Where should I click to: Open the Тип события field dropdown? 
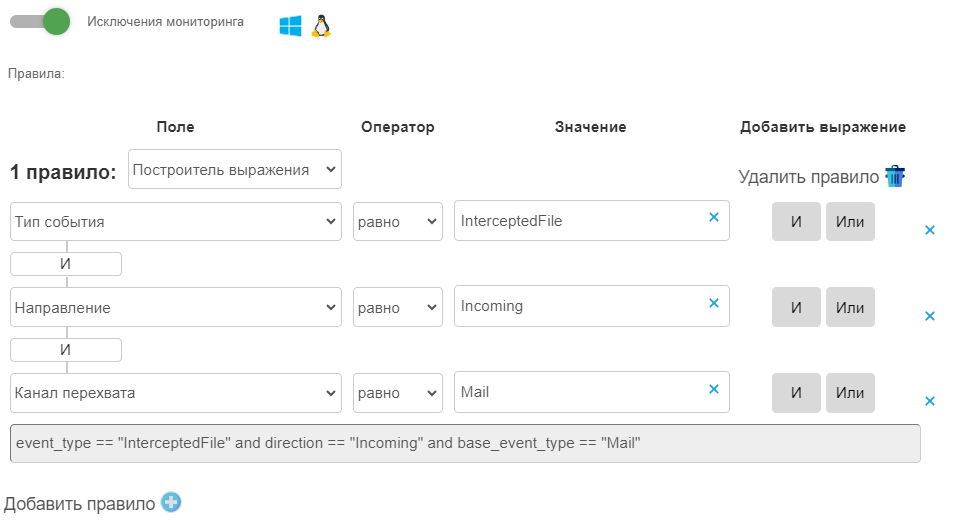(176, 222)
